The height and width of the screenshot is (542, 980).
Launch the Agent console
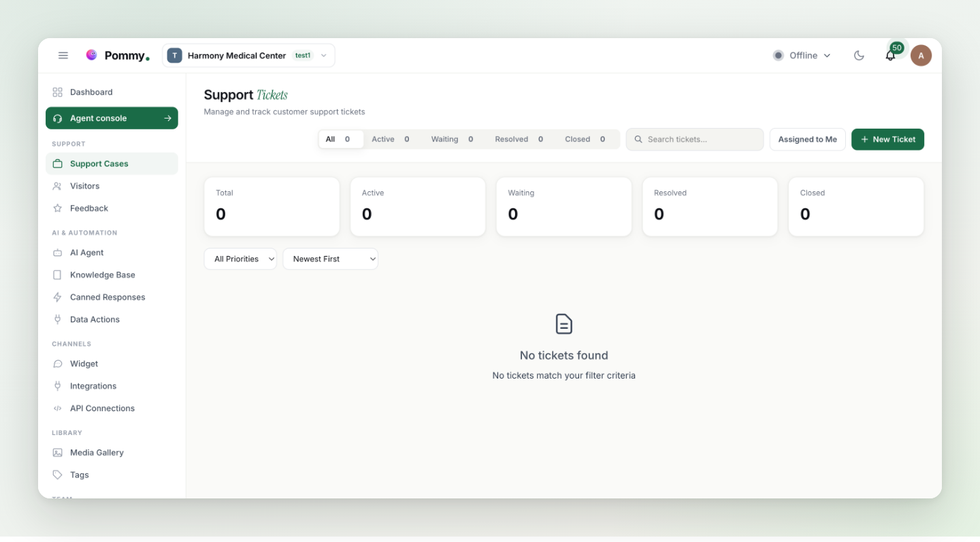pos(112,118)
